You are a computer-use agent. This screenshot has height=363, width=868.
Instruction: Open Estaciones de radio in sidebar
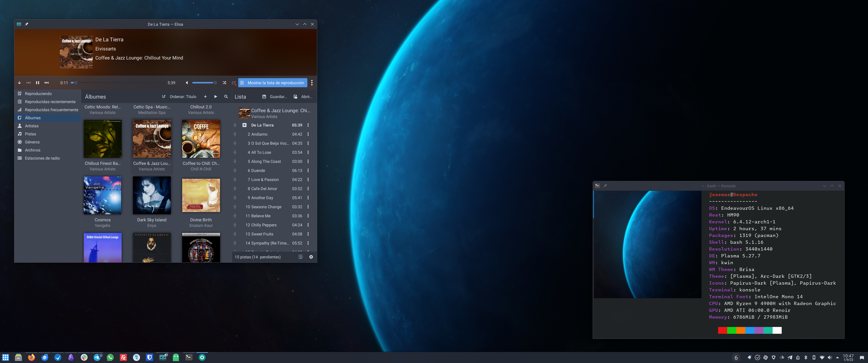(x=47, y=158)
